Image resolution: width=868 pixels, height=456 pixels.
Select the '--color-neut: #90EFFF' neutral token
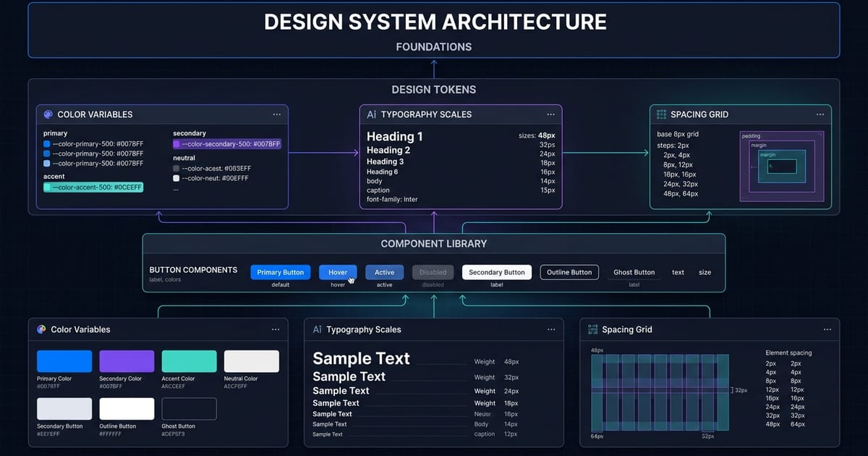pyautogui.click(x=210, y=177)
